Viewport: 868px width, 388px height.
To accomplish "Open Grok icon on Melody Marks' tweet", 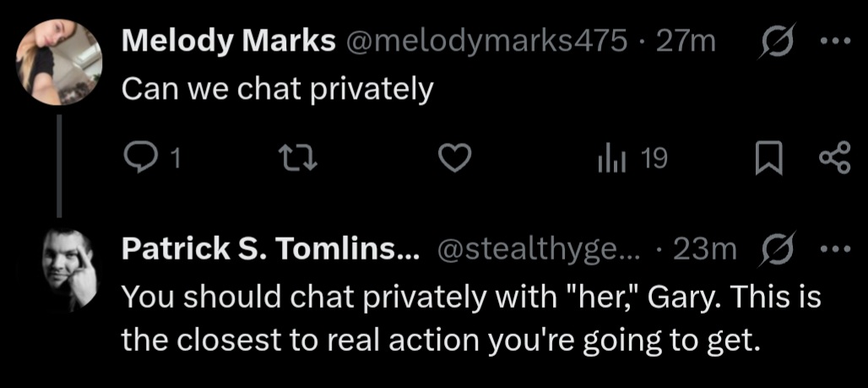I will (778, 41).
